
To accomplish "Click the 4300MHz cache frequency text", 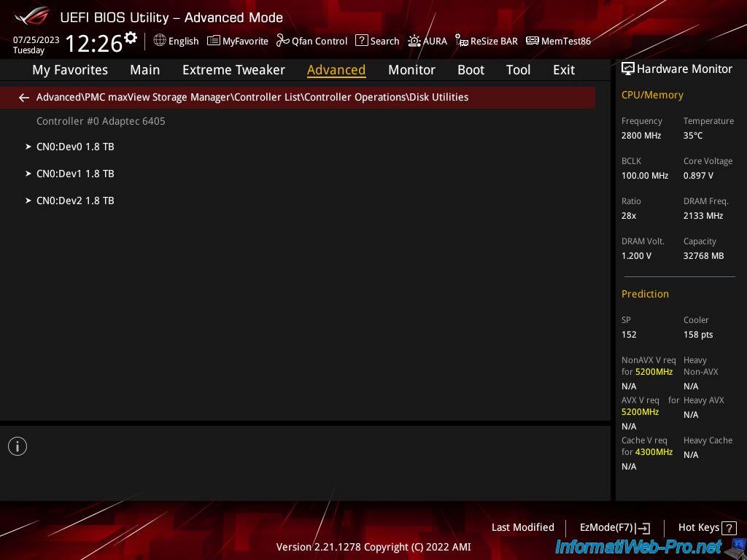I will 654,452.
